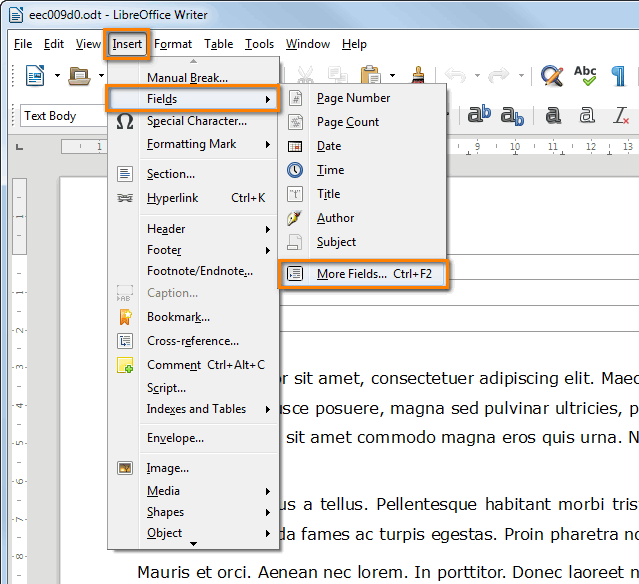This screenshot has width=639, height=584.
Task: Expand the Footer submenu arrow
Action: click(268, 250)
